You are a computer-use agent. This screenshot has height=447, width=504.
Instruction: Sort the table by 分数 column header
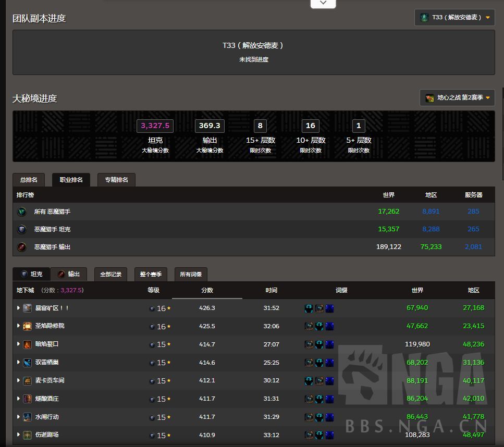tap(207, 290)
